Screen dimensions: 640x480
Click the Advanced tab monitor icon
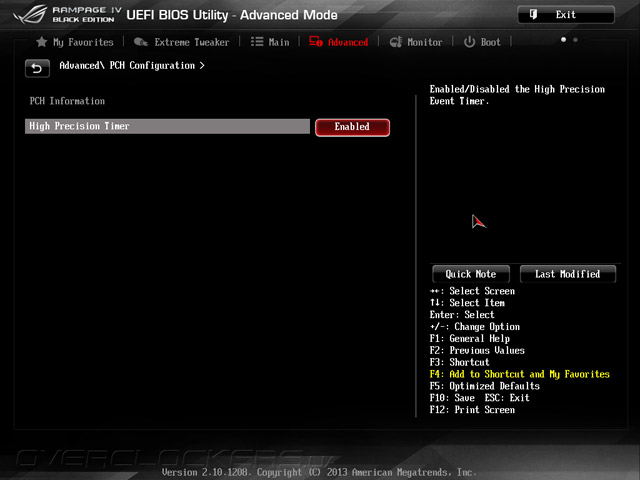[316, 41]
